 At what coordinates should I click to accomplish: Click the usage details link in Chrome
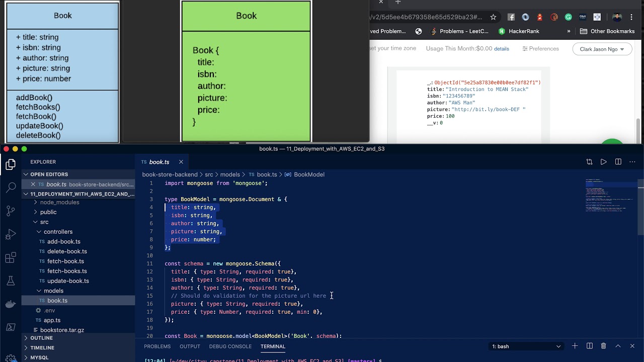502,49
